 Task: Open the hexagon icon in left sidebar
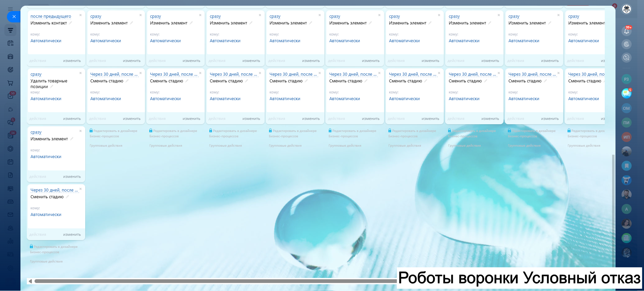pyautogui.click(x=10, y=149)
